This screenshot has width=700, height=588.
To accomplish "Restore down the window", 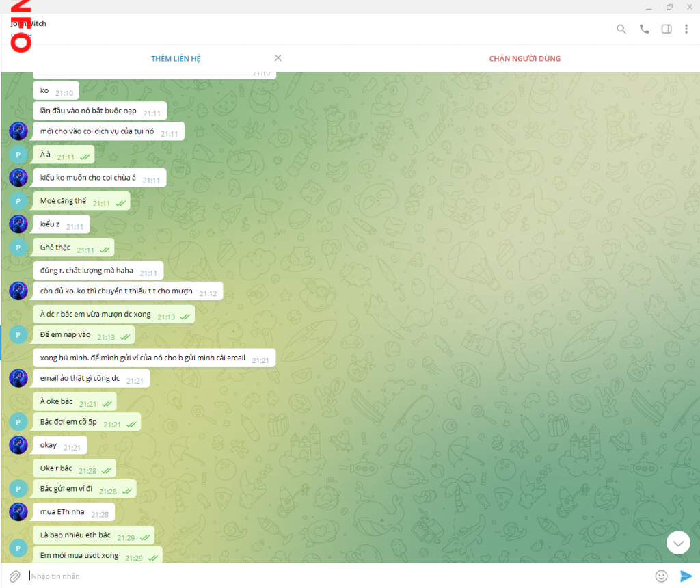I will pos(669,7).
